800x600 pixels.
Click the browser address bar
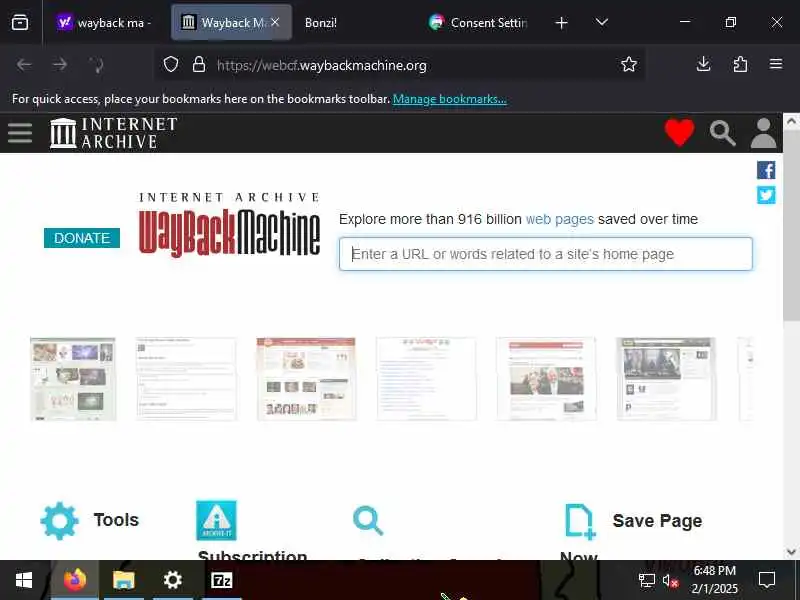pos(399,65)
